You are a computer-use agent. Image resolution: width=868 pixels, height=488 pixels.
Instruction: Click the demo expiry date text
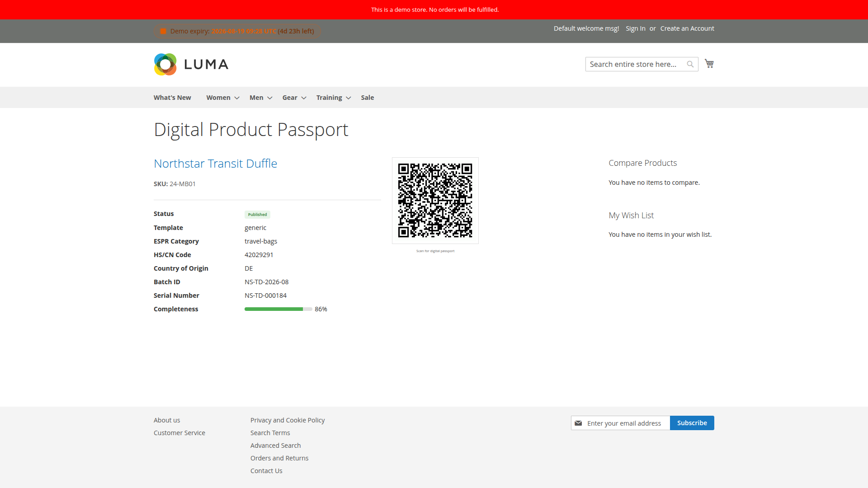[x=244, y=31]
